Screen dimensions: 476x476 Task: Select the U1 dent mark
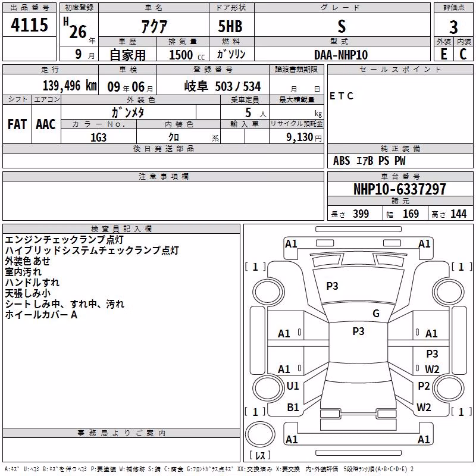tap(293, 386)
